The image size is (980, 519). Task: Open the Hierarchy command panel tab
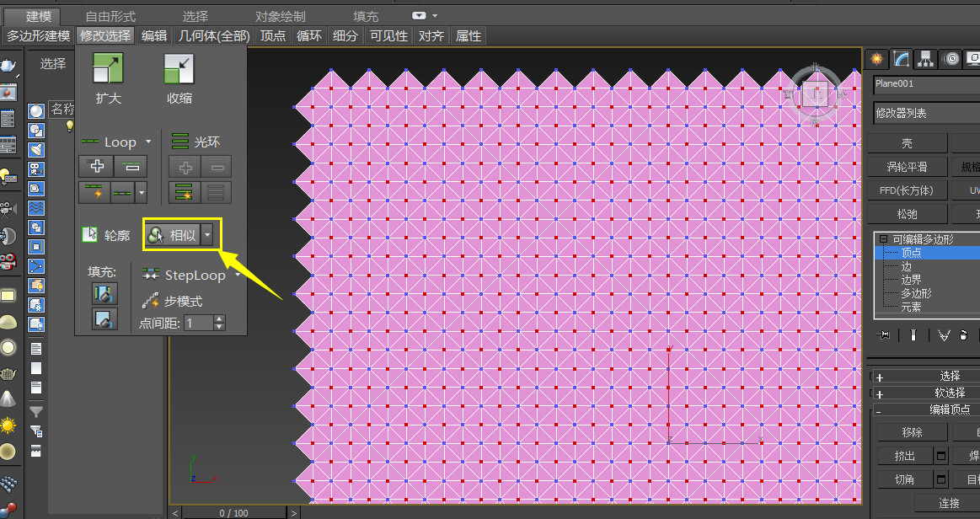point(925,59)
